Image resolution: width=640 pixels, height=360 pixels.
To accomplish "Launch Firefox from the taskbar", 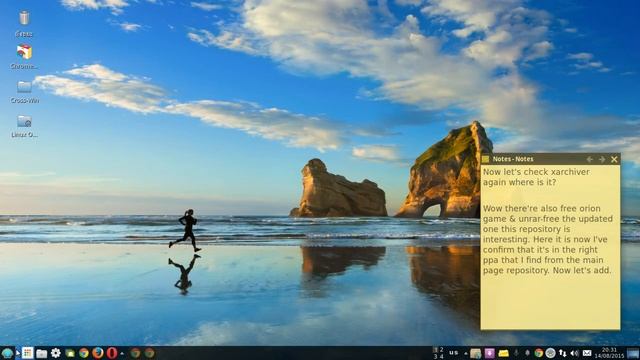I will pos(98,353).
